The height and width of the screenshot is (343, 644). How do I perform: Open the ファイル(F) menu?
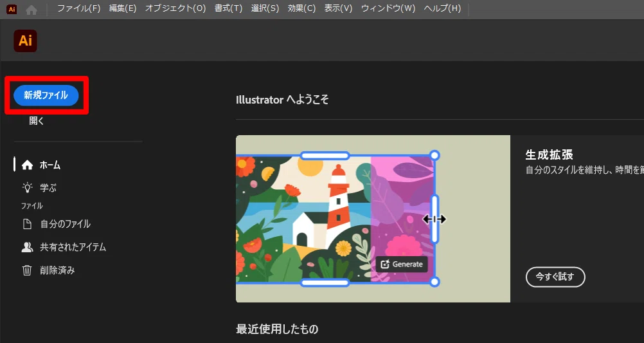(x=79, y=8)
